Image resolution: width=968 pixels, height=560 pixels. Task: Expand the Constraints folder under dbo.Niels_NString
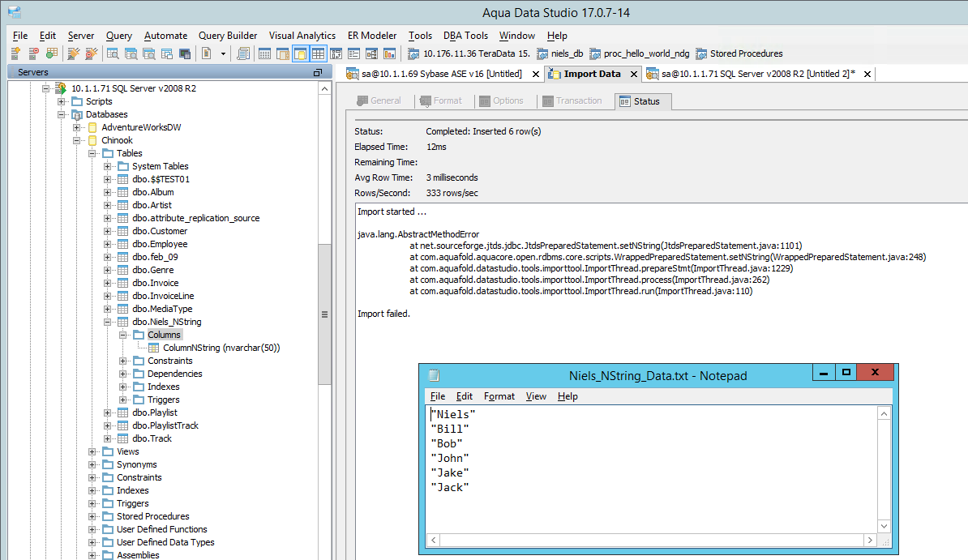123,361
